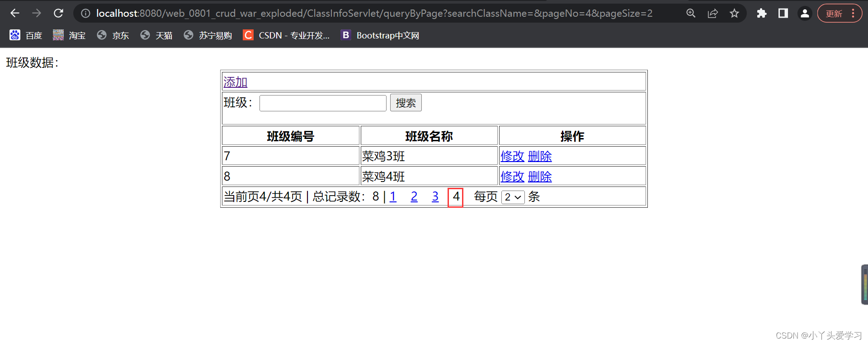Toggle the browser side panel
The height and width of the screenshot is (344, 868).
[x=783, y=13]
